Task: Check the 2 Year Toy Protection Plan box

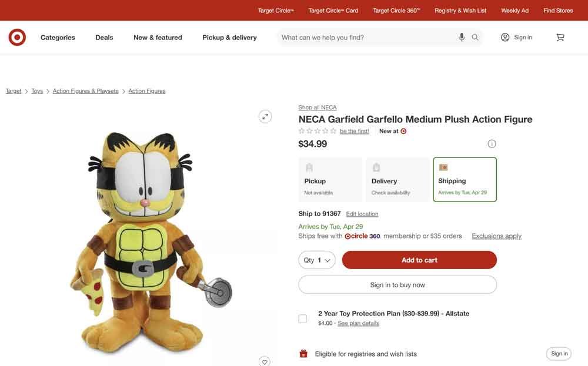Action: (302, 318)
